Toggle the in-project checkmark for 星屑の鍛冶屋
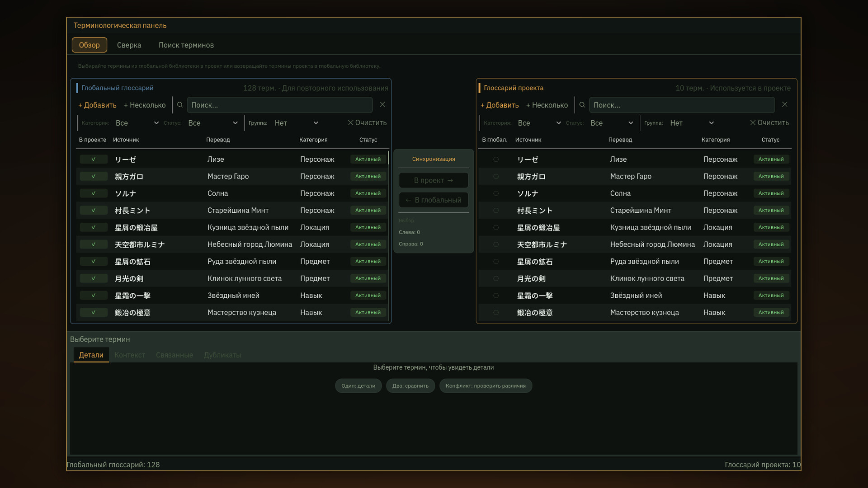 94,227
